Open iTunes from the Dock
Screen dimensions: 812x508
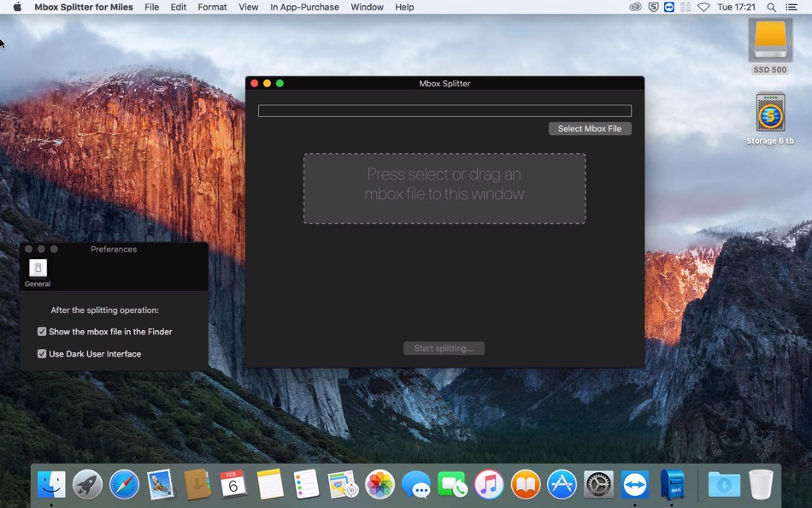[489, 484]
